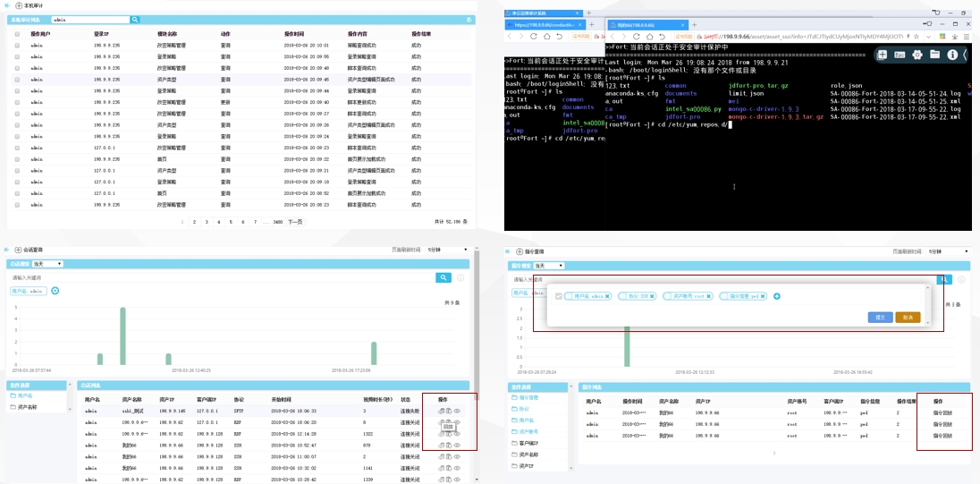Screen dimensions: 980x484
Task: Open 5分钟 refresh dropdown in 会话查询
Action: [446, 250]
